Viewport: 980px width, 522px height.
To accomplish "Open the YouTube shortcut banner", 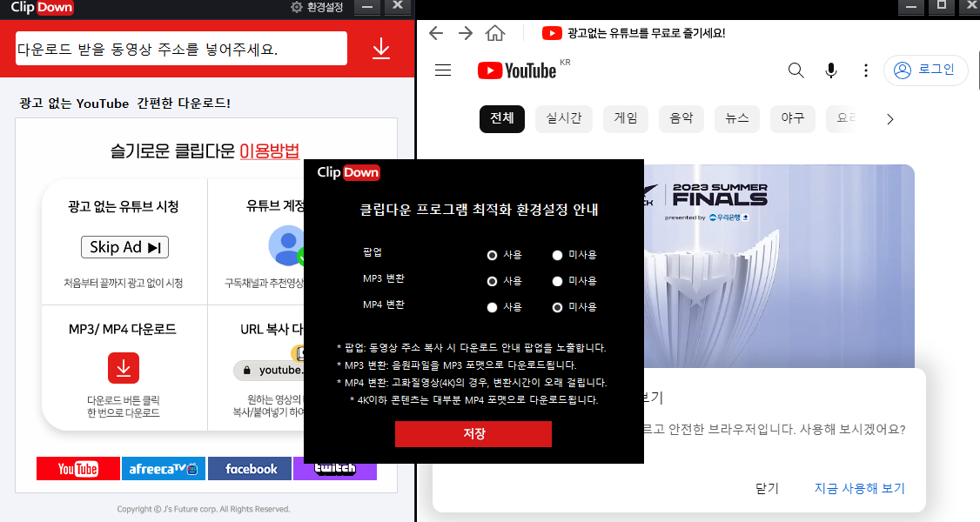I will 78,468.
